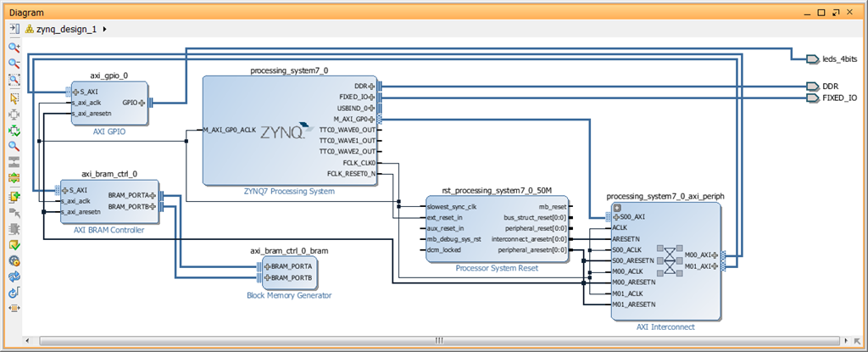Select the Block Memory Generator label
The width and height of the screenshot is (868, 352).
(288, 295)
